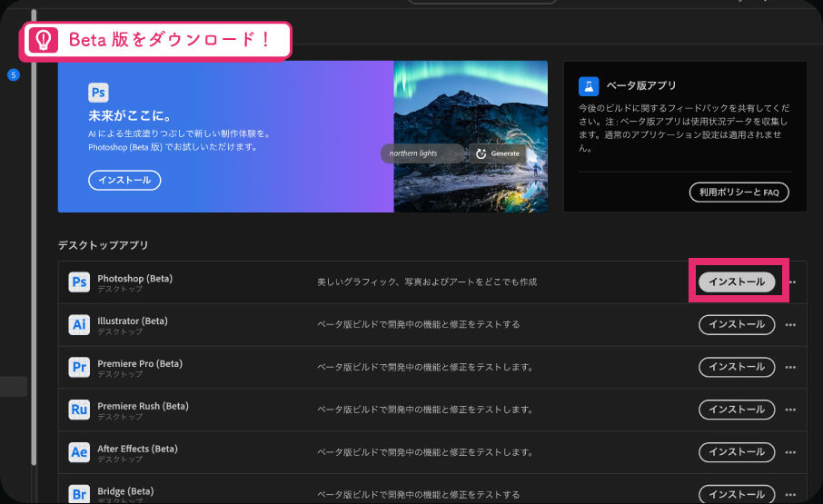
Task: Click the Premiere Rush (Beta) Ru icon
Action: click(79, 410)
